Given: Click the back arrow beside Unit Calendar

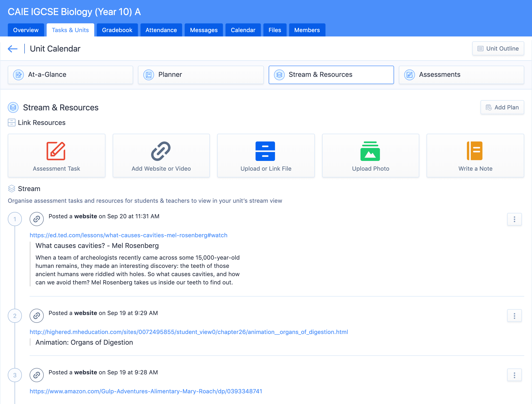Looking at the screenshot, I should pyautogui.click(x=13, y=49).
